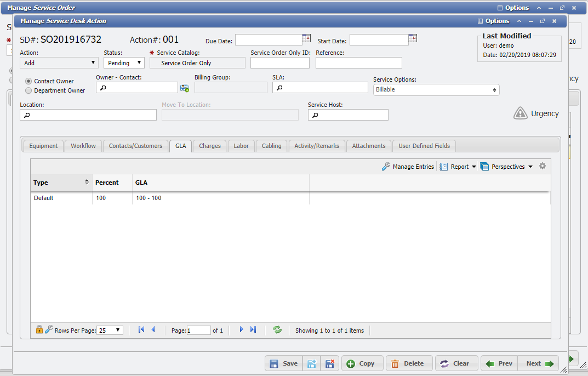This screenshot has height=376, width=588.
Task: Click the Clear button
Action: 456,363
